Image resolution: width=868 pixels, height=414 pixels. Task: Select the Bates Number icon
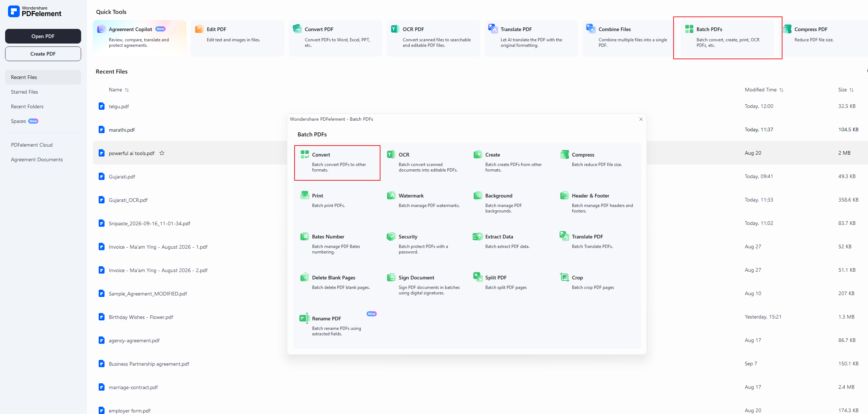point(305,236)
